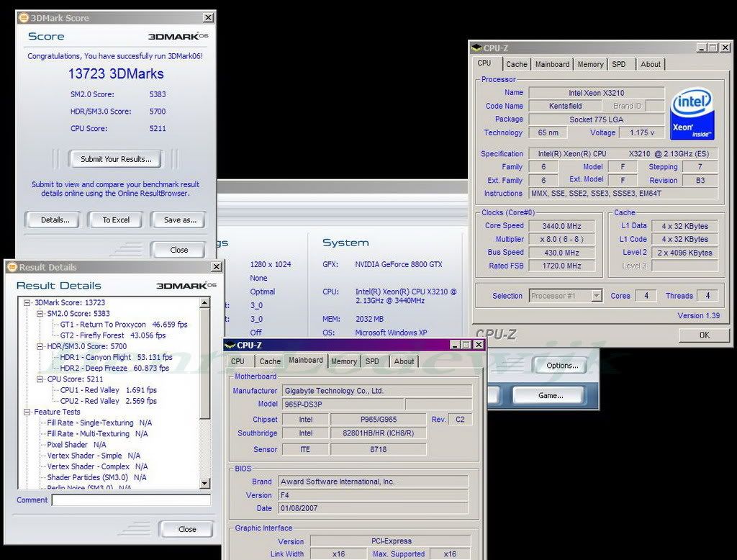This screenshot has height=560, width=737.
Task: Click the 13723 3DMarks score text
Action: [x=116, y=74]
